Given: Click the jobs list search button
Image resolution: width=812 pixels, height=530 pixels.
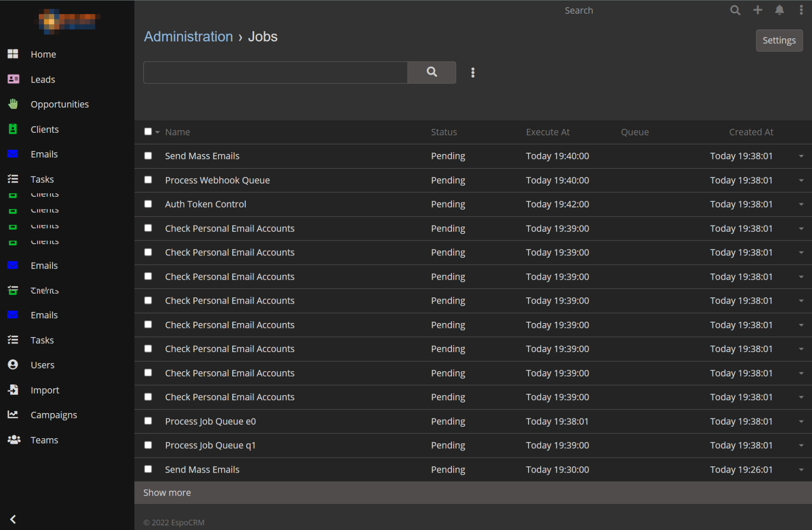Looking at the screenshot, I should 431,72.
